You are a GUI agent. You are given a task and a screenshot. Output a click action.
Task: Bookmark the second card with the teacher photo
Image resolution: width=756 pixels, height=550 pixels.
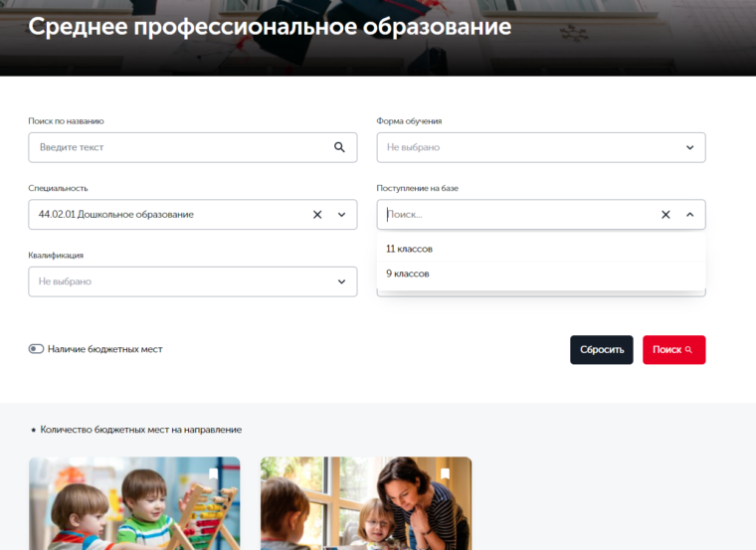coord(446,473)
